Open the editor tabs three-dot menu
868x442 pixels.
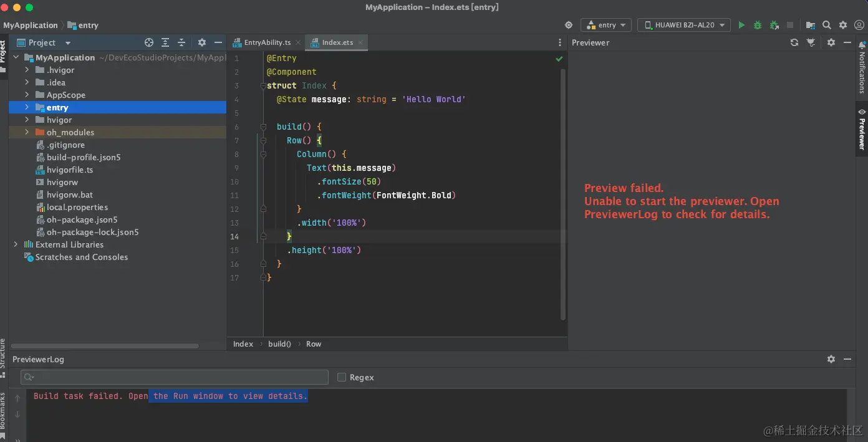(x=559, y=42)
